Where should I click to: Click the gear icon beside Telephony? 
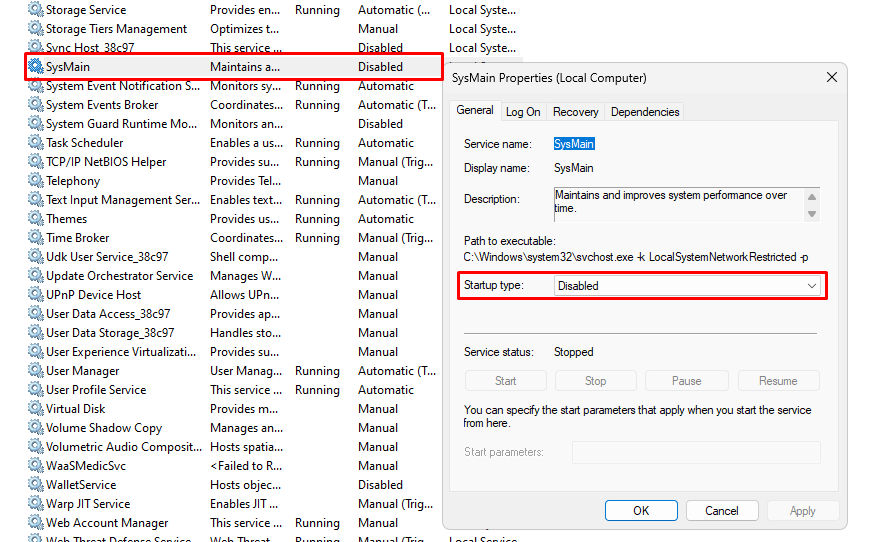pyautogui.click(x=36, y=180)
